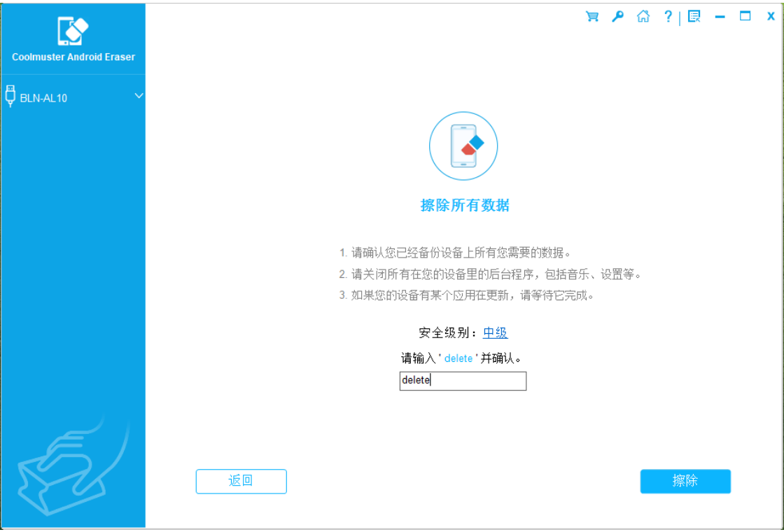
Task: Open help via question mark icon
Action: tap(668, 17)
